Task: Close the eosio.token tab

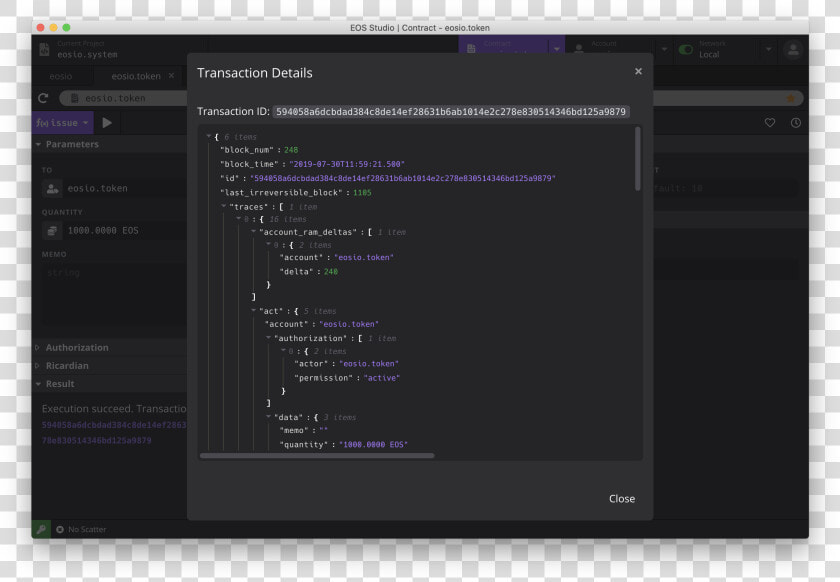Action: (x=171, y=76)
